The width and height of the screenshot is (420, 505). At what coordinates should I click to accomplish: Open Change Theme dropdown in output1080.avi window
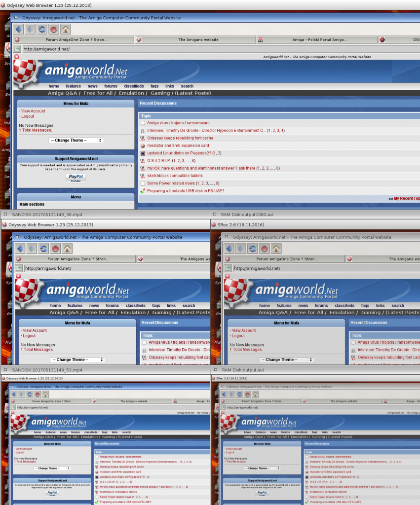pyautogui.click(x=286, y=360)
